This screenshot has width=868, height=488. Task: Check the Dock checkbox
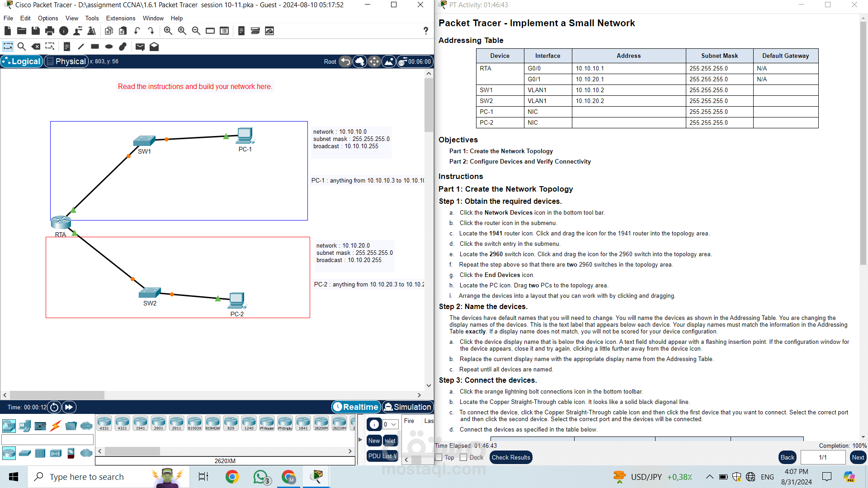coord(463,457)
